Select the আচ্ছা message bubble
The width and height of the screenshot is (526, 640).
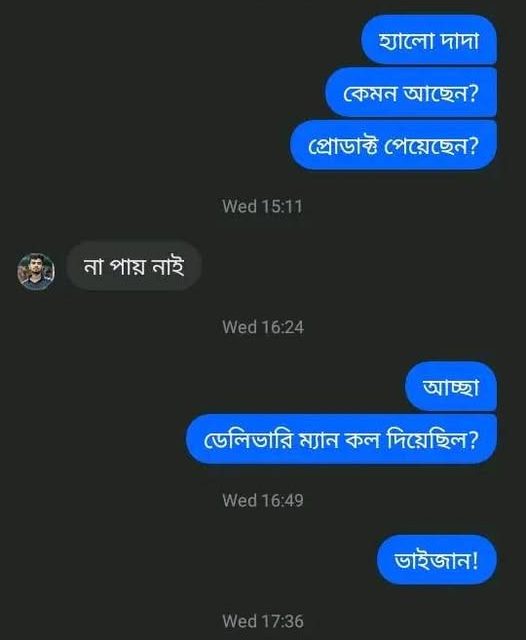pyautogui.click(x=451, y=386)
